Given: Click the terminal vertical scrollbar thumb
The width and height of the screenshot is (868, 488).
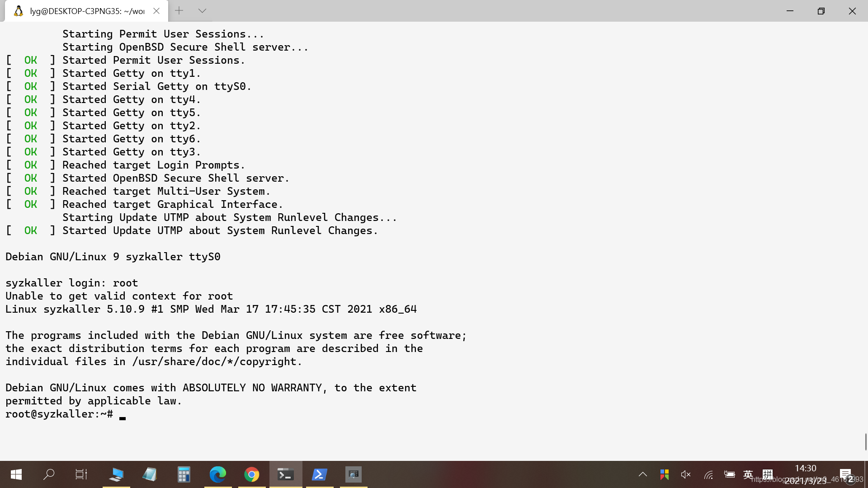Looking at the screenshot, I should point(865,441).
